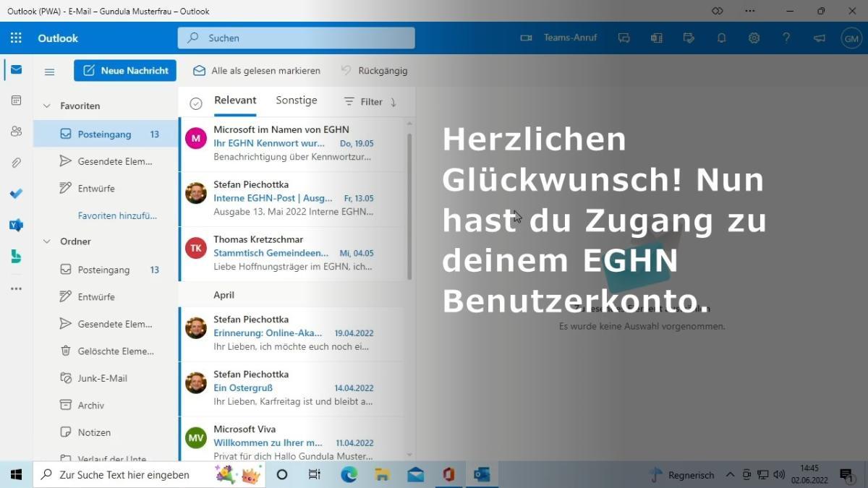
Task: Collapse the Ordner folder group
Action: click(x=47, y=241)
